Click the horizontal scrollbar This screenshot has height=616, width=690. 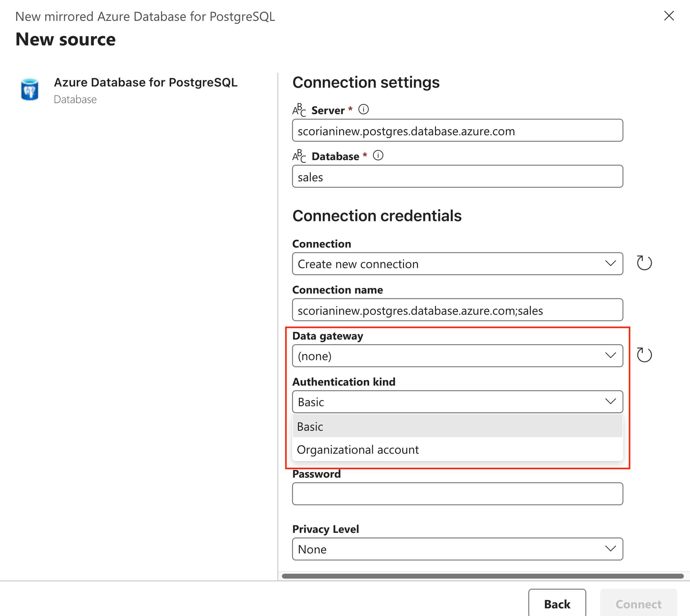click(482, 576)
